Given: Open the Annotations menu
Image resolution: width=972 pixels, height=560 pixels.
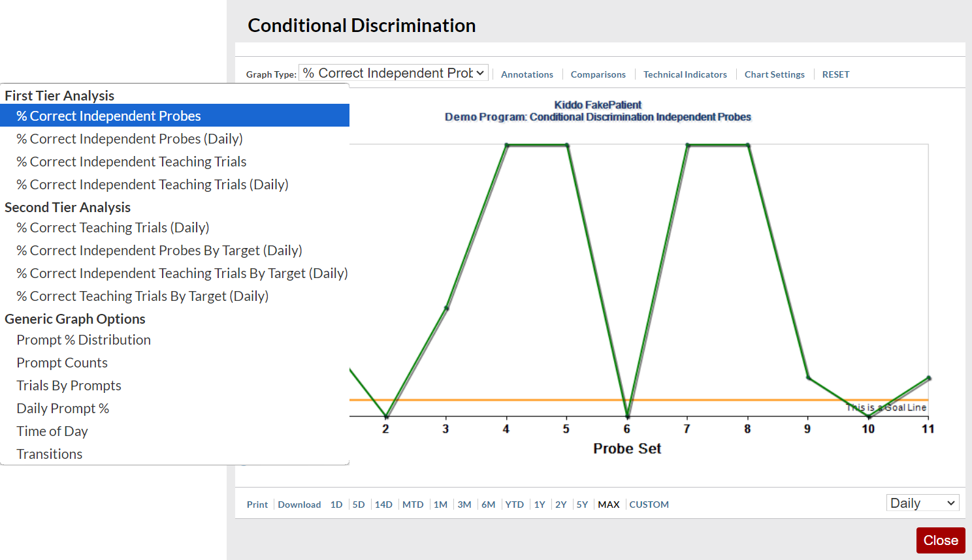Looking at the screenshot, I should [x=526, y=74].
